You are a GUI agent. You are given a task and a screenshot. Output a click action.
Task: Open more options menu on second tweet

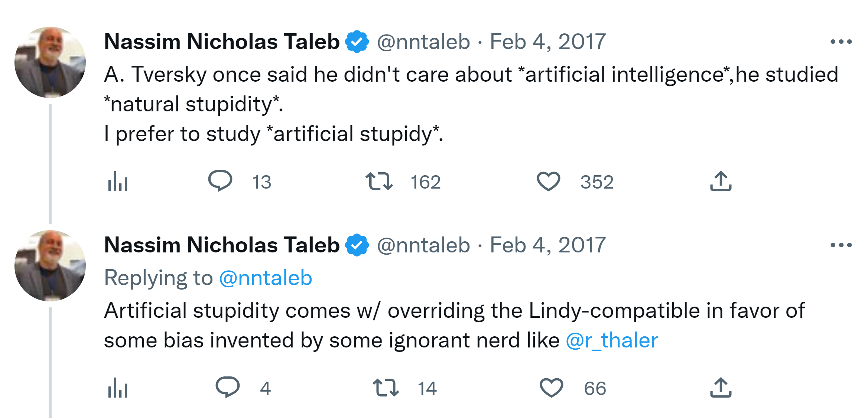(841, 245)
